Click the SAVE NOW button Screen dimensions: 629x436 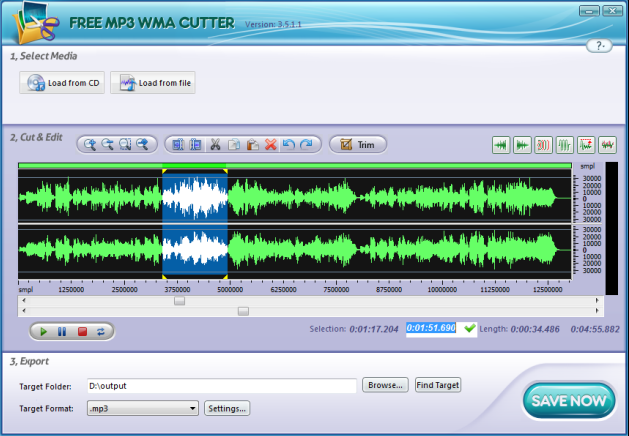pos(569,400)
